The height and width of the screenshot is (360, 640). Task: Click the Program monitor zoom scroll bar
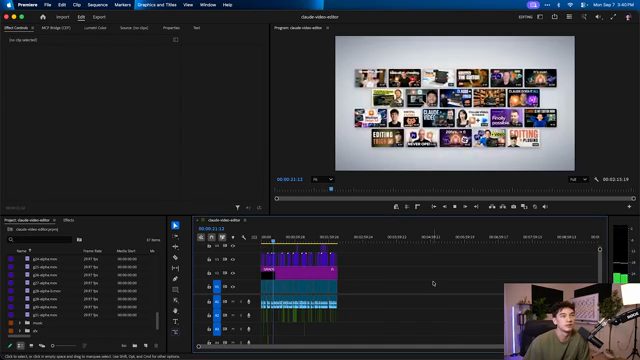point(455,198)
